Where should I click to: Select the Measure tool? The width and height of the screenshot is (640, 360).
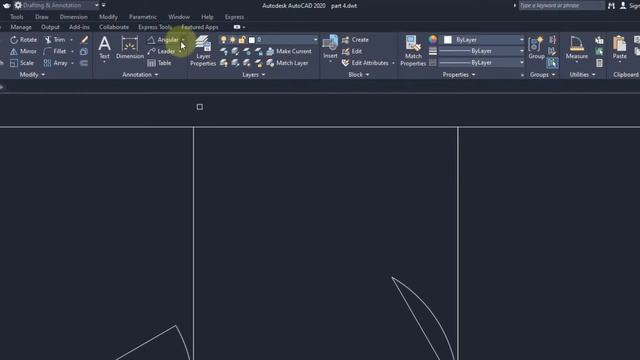point(577,48)
